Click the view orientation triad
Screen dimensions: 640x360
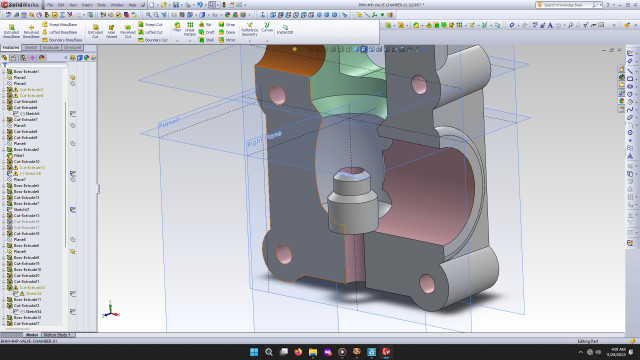click(x=111, y=310)
